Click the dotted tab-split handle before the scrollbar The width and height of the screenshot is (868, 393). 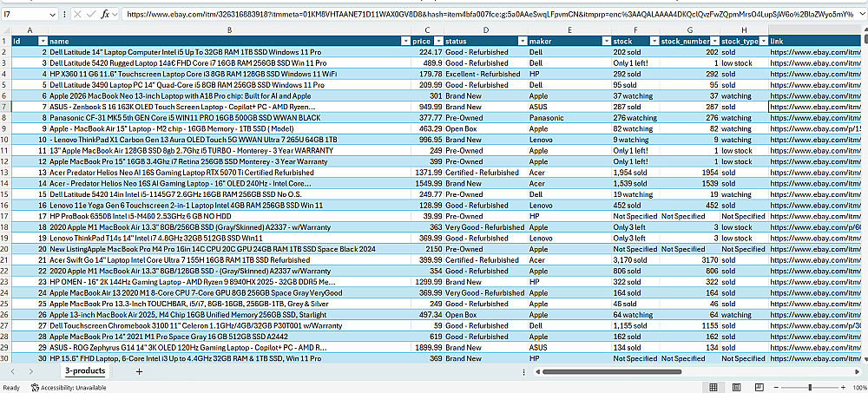tap(523, 372)
